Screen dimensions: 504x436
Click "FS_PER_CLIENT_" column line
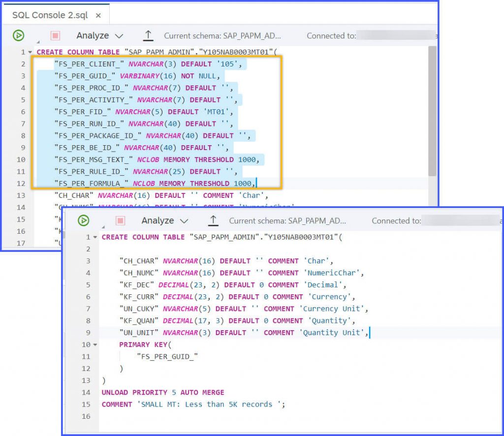(148, 64)
